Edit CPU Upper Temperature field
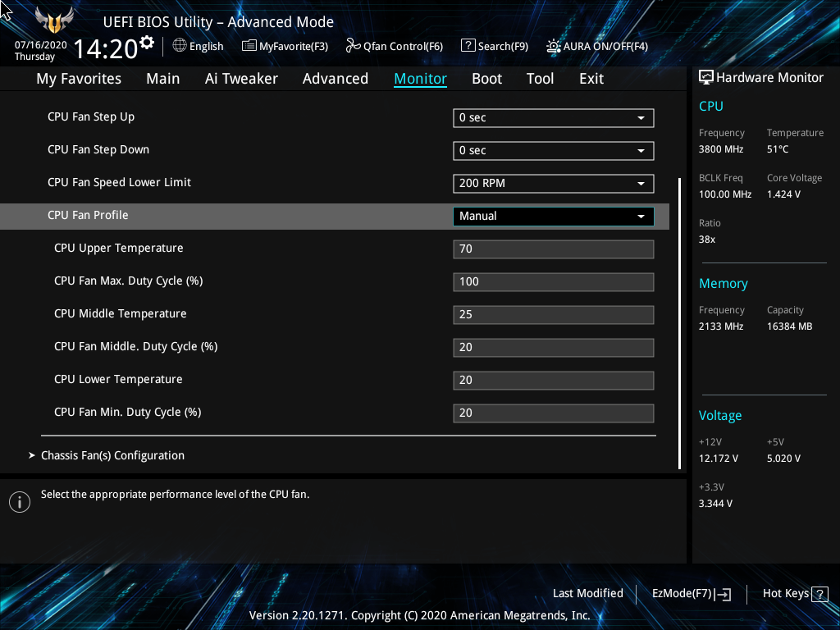This screenshot has height=630, width=840. pyautogui.click(x=554, y=249)
